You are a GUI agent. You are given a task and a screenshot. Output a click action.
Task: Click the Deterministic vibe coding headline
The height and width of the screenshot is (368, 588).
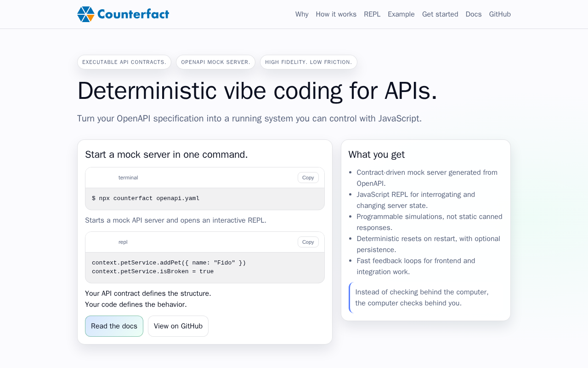pos(257,91)
